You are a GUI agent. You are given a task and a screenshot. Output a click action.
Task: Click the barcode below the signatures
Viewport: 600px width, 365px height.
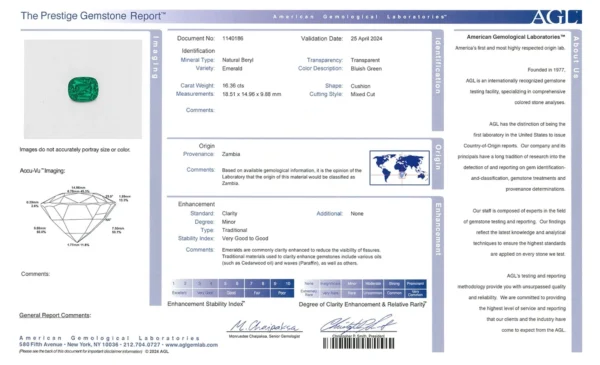pos(359,343)
